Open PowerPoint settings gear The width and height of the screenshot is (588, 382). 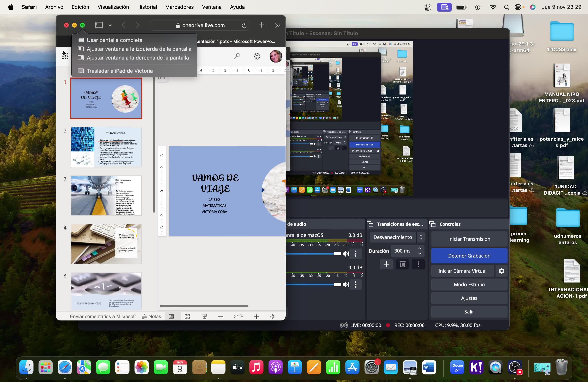tap(257, 56)
